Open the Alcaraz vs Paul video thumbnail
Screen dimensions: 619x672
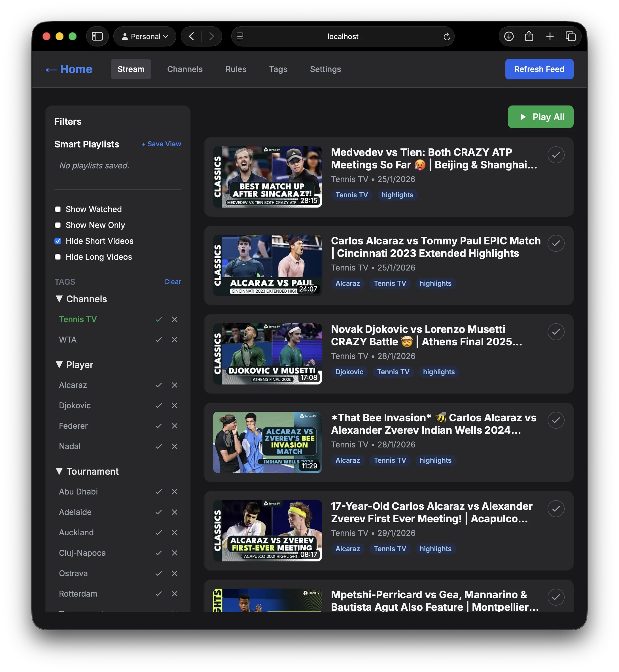[267, 265]
